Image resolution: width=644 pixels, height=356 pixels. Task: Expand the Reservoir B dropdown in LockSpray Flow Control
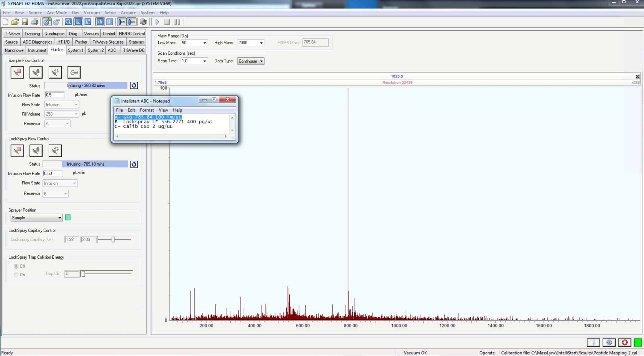pyautogui.click(x=65, y=193)
